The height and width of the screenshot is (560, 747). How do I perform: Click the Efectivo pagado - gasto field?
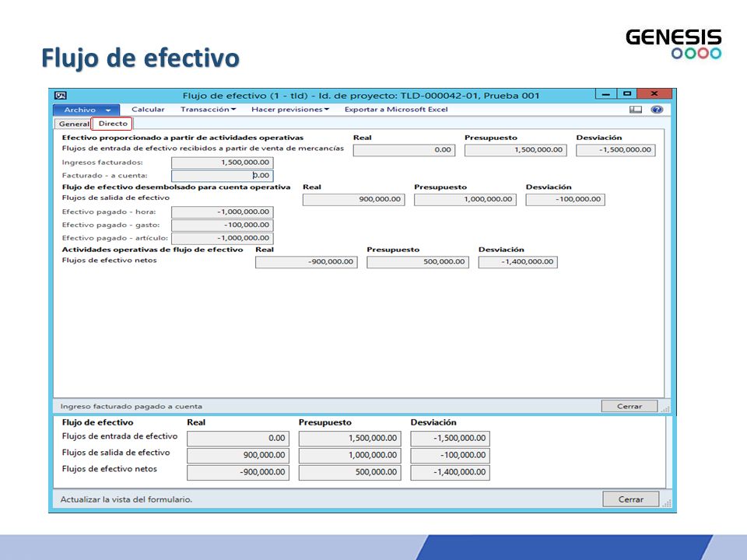click(222, 225)
